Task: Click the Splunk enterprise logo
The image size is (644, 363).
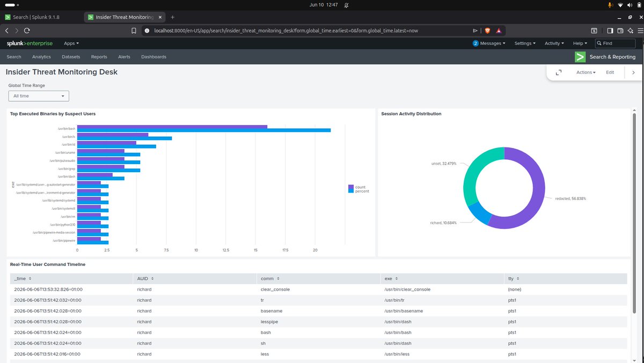Action: point(30,43)
